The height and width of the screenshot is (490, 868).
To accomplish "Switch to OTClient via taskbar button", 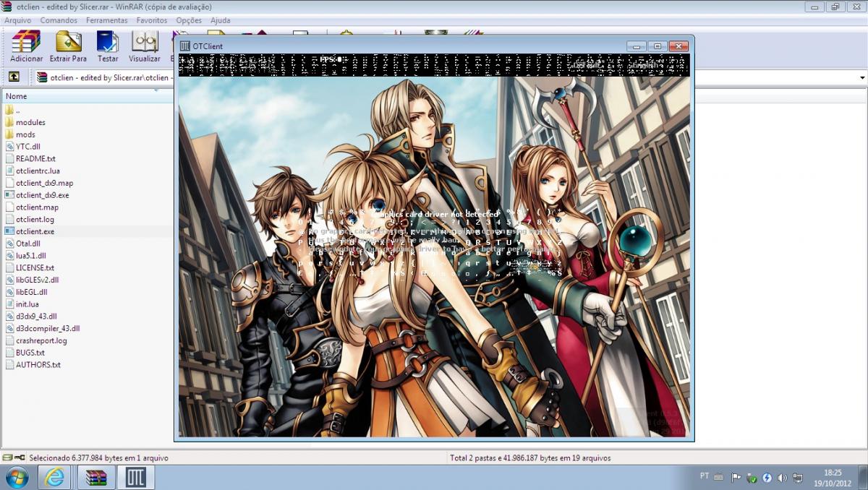I will tap(135, 478).
